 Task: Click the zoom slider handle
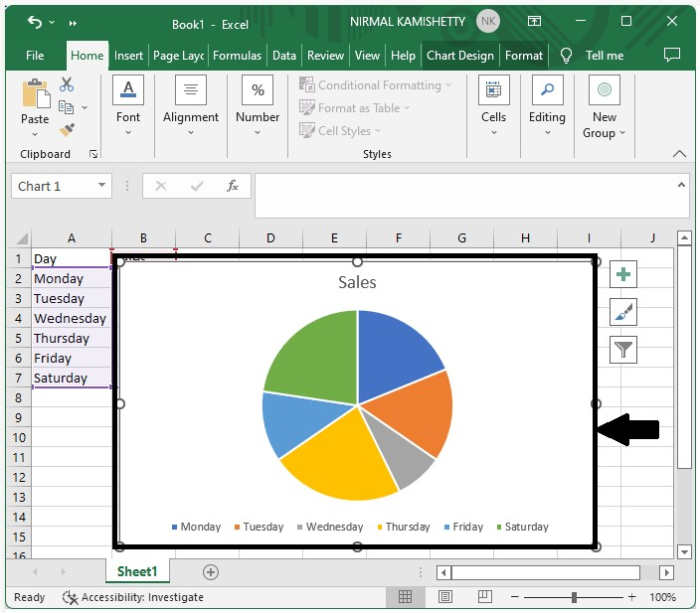574,597
